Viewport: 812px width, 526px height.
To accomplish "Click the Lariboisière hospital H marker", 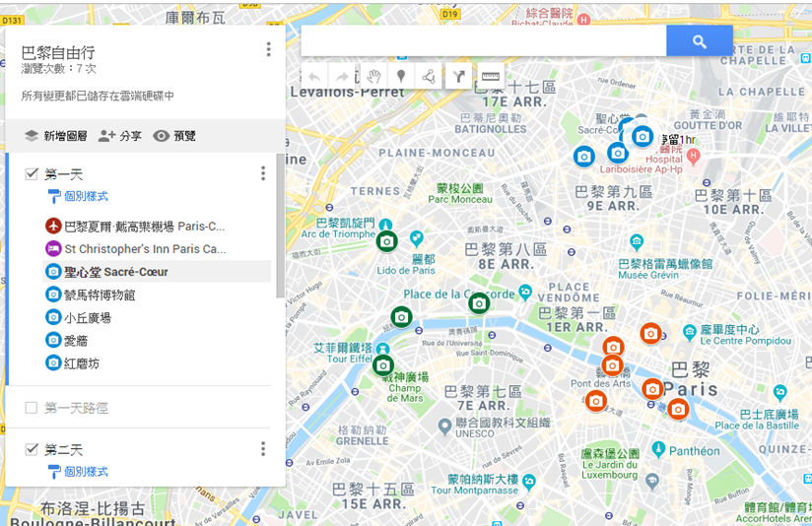I will tap(693, 155).
